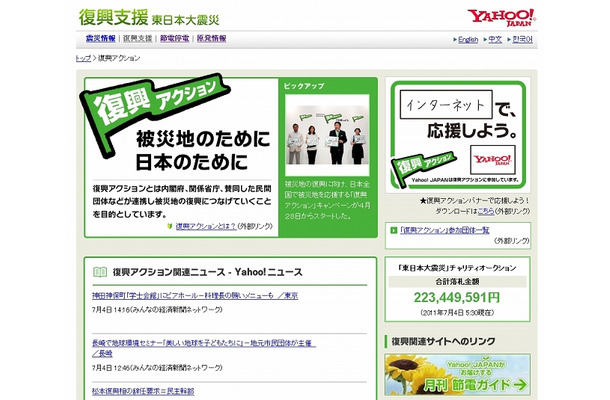Click the arrow icon beside 参加団体一覧
This screenshot has height=400, width=610.
(x=393, y=229)
